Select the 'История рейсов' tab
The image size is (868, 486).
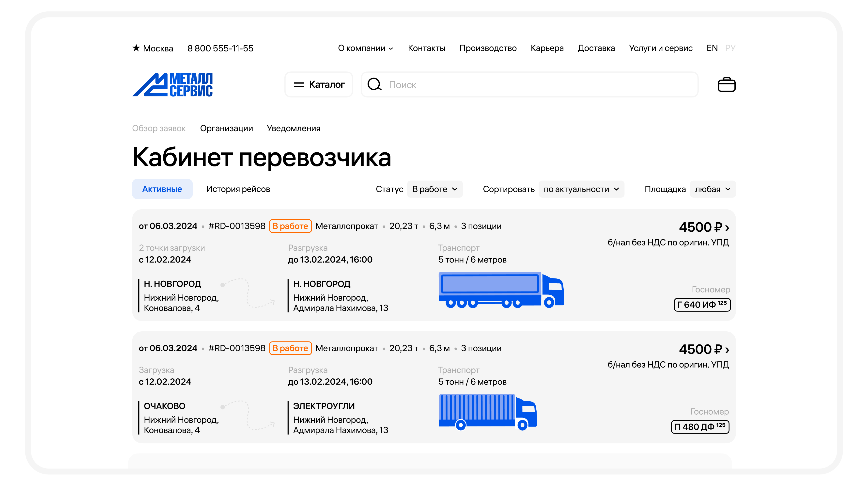[238, 189]
